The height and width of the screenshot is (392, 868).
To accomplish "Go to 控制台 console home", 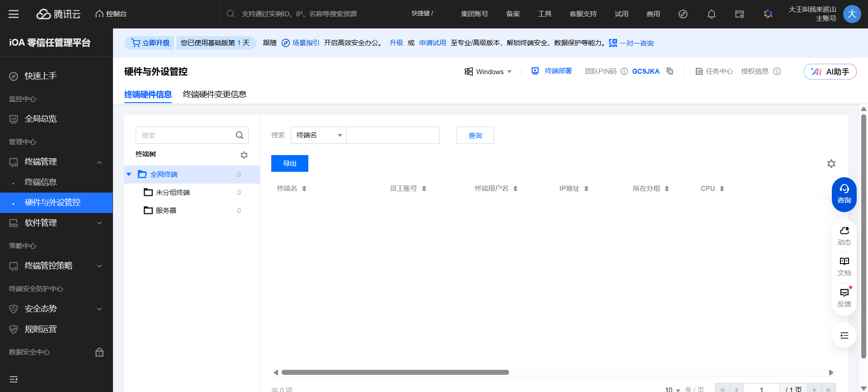I will 111,14.
